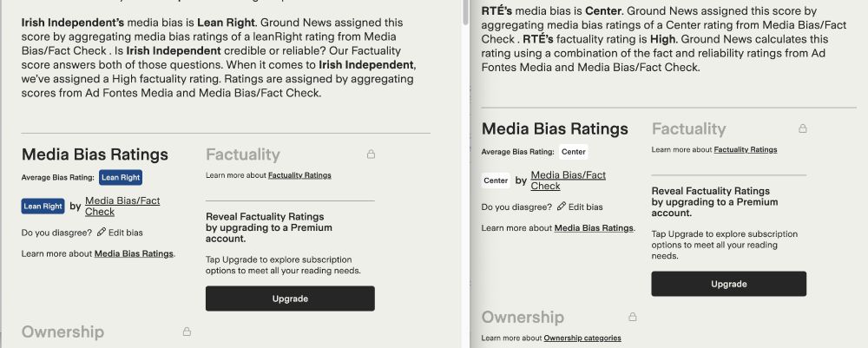
Task: Open Media Bias Ratings link in Irish Independent panel
Action: [134, 254]
